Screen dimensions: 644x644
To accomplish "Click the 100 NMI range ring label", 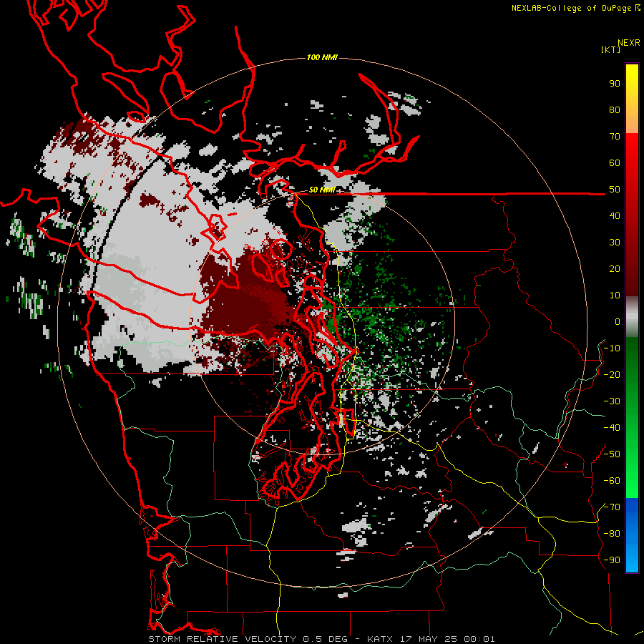I will (321, 57).
